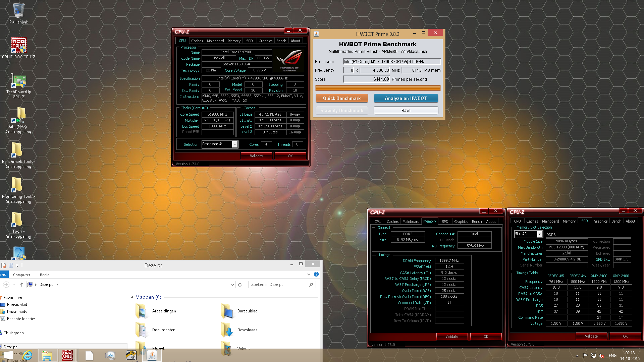Open File Explorer from the taskbar
The image size is (644, 362).
point(47,355)
